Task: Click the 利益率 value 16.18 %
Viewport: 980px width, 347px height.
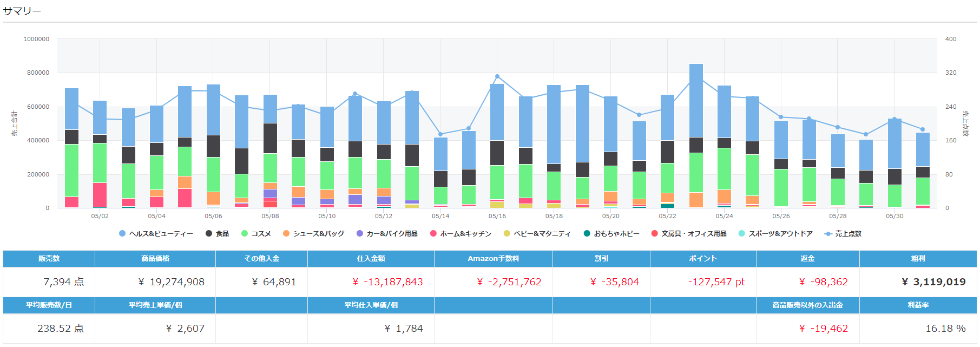Action: 945,329
